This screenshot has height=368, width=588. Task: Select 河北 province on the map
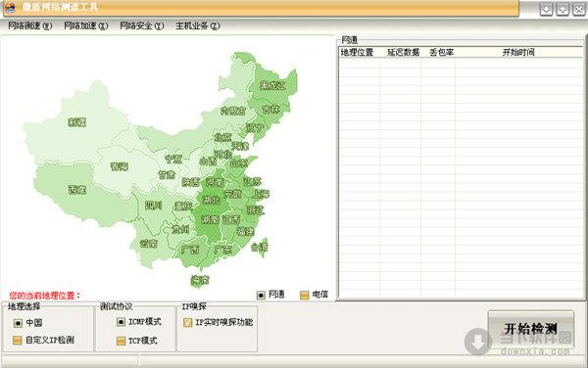point(222,154)
